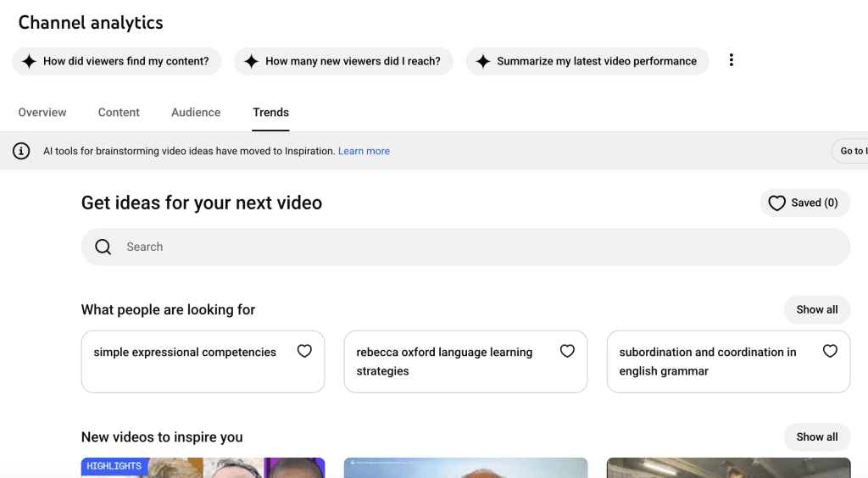The height and width of the screenshot is (478, 868).
Task: Select 'Summarize my latest video performance' chip
Action: pos(587,61)
